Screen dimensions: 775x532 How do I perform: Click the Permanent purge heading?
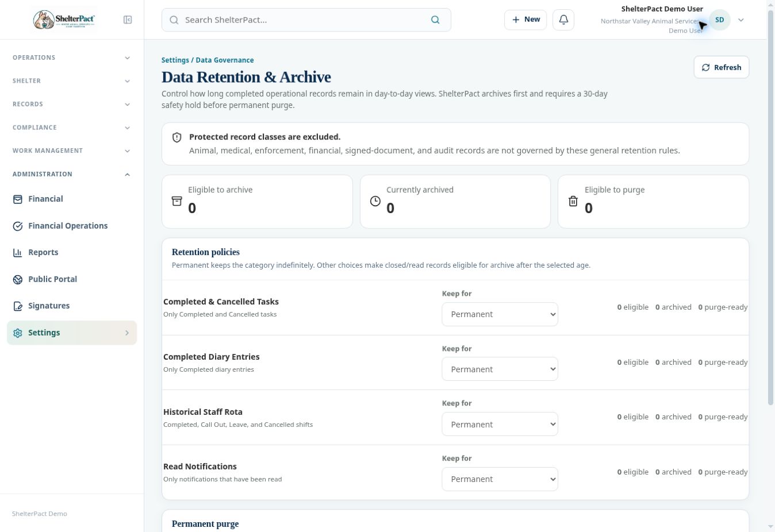click(205, 524)
